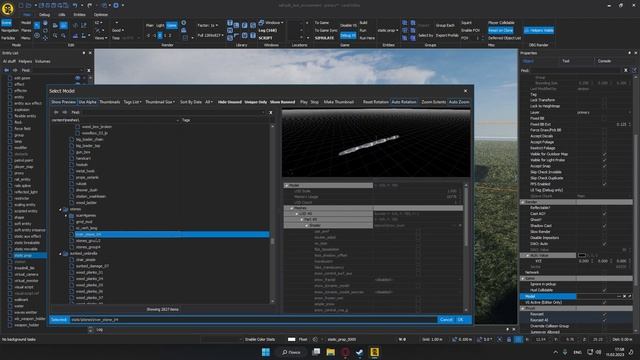This screenshot has width=640, height=360.
Task: Collapse the stones folder in the model tree
Action: point(60,209)
